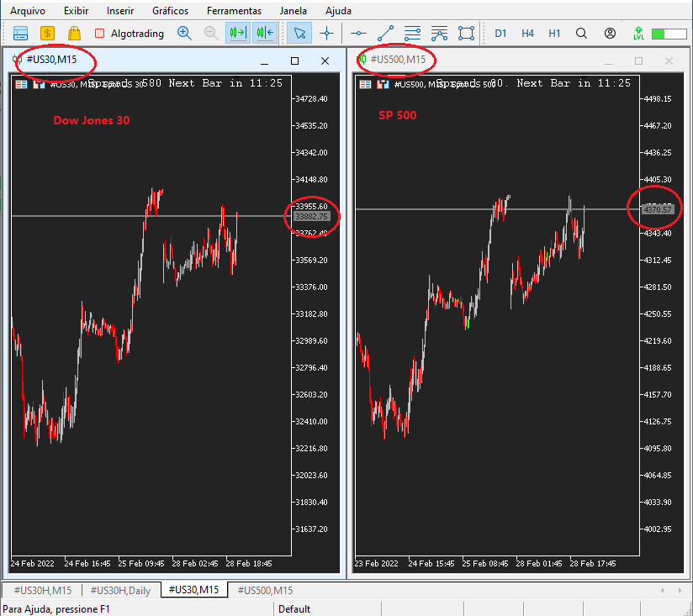Click the 'Para Ajuda, pressione F1' status text
Image resolution: width=693 pixels, height=616 pixels.
click(56, 609)
